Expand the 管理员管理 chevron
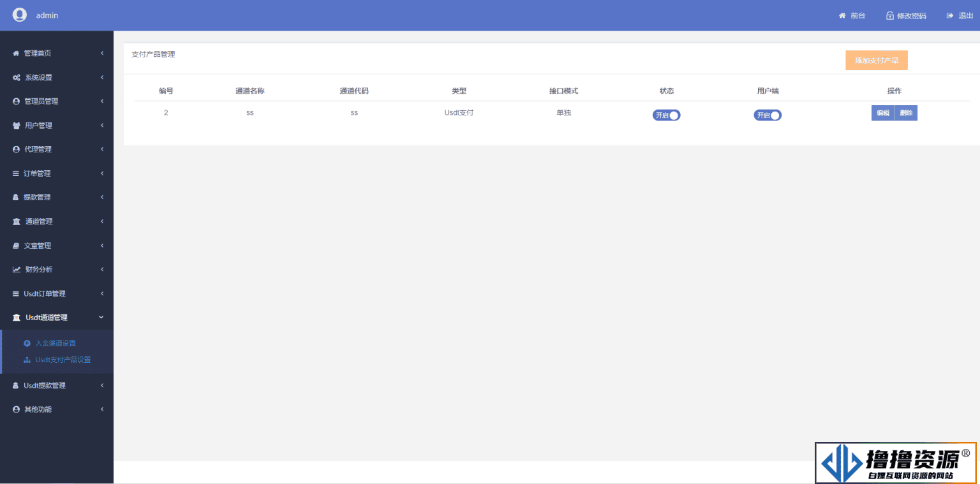Viewport: 980px width, 484px height. pyautogui.click(x=102, y=101)
